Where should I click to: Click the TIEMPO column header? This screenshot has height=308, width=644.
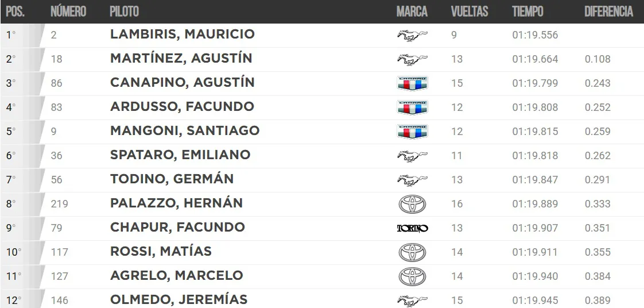coord(527,11)
